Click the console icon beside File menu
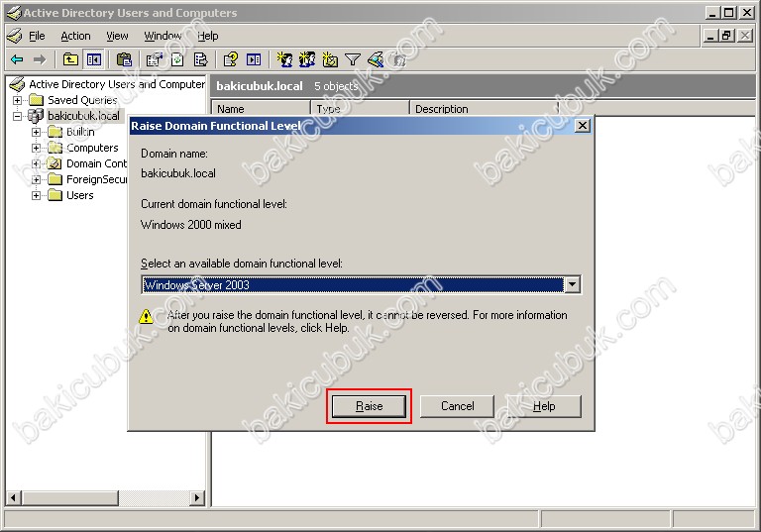The height and width of the screenshot is (532, 761). 15,36
